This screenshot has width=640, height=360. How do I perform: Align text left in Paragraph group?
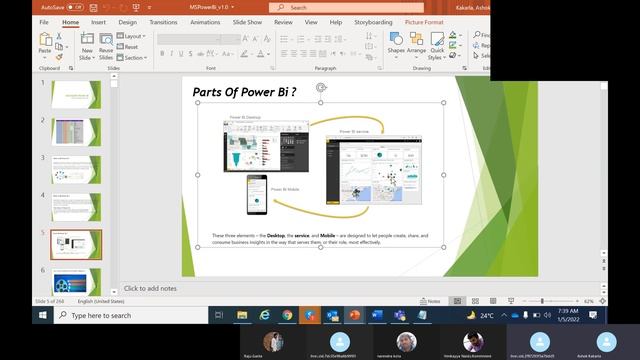[284, 53]
